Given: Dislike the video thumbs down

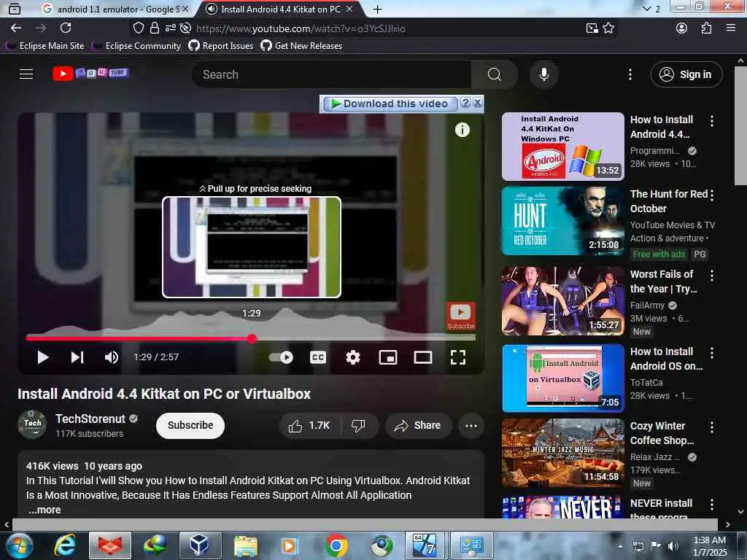Looking at the screenshot, I should coord(358,425).
